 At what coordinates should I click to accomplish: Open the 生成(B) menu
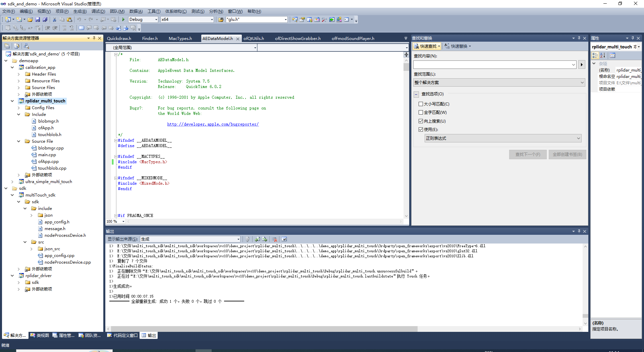[80, 11]
